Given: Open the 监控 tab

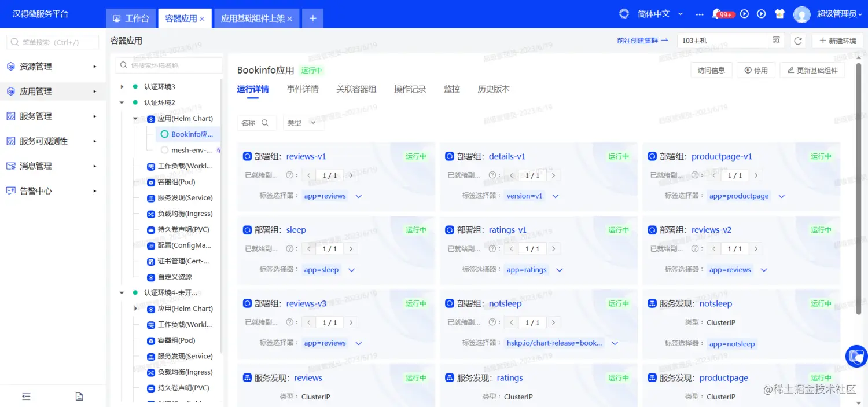Looking at the screenshot, I should [x=452, y=89].
